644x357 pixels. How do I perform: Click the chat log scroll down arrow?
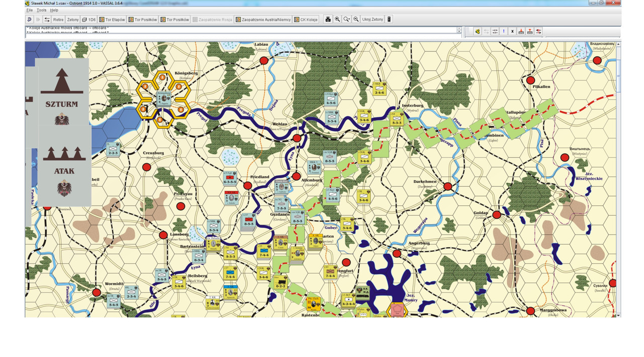[x=459, y=32]
